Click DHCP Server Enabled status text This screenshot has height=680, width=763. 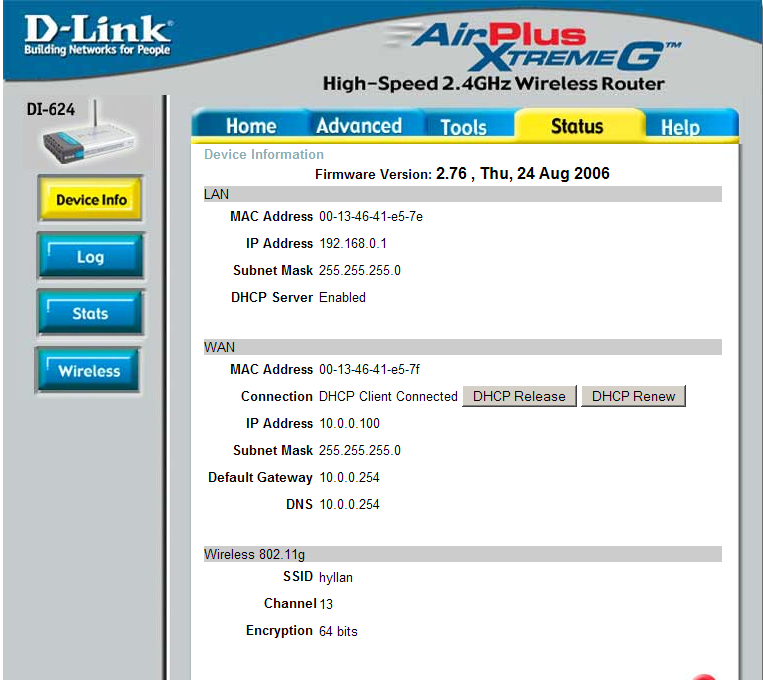(x=342, y=297)
